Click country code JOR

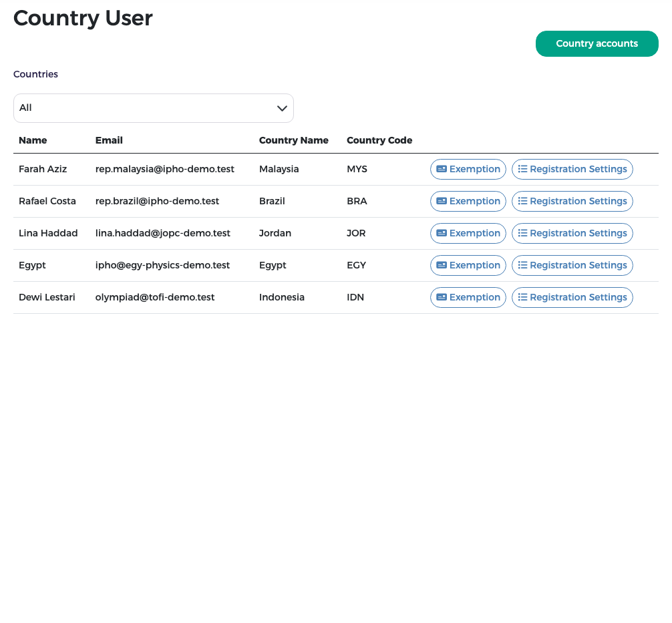(356, 234)
